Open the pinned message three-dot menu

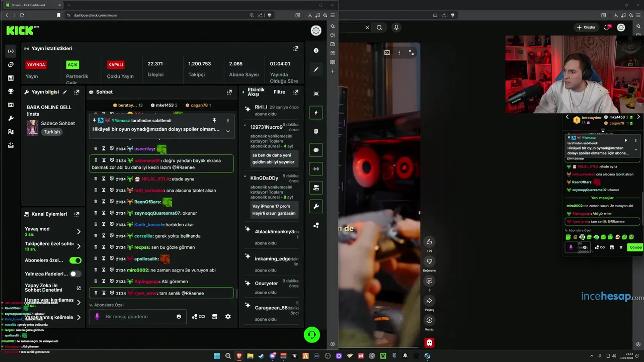point(228,121)
